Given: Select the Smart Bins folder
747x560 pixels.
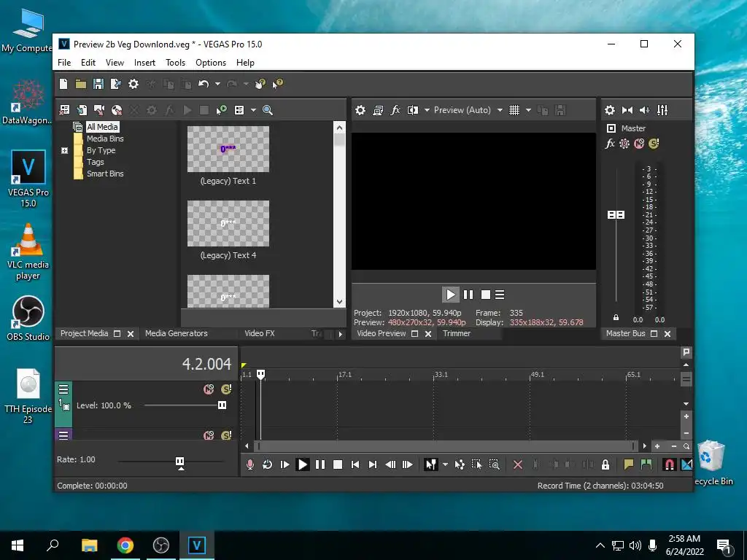Looking at the screenshot, I should [105, 174].
